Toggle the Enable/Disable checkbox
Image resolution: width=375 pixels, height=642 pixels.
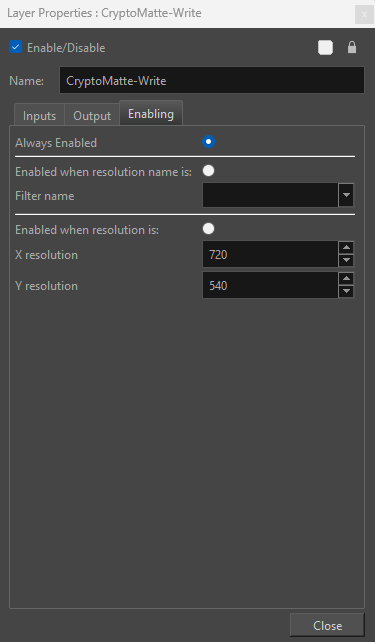tap(16, 47)
